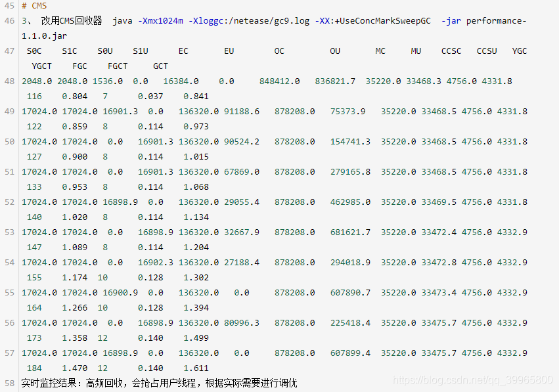Click the OU value 154741.3

coord(350,142)
